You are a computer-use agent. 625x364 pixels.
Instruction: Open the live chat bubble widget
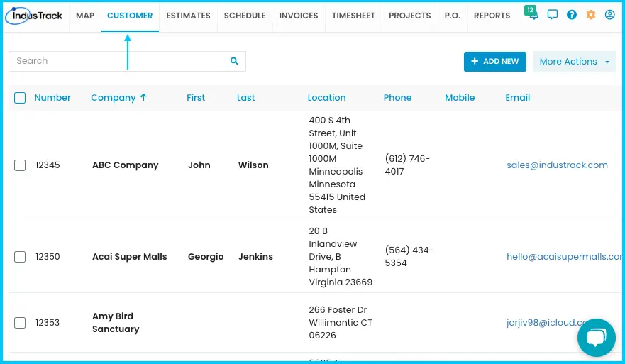click(x=597, y=338)
